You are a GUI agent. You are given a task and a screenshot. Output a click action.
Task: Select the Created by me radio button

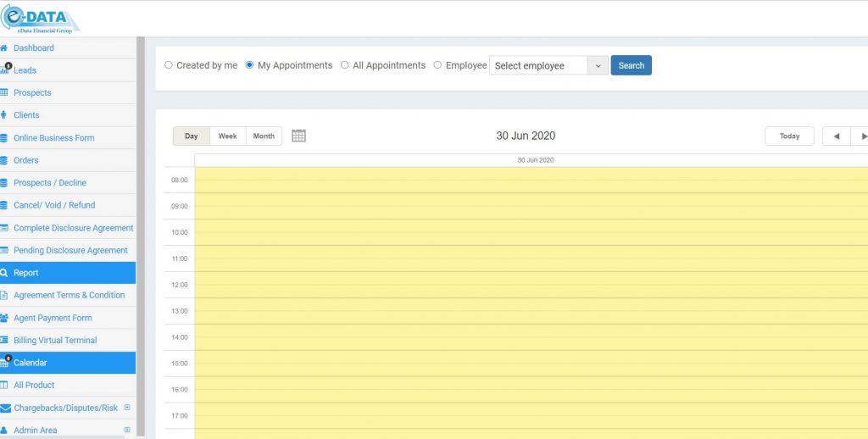pyautogui.click(x=168, y=65)
